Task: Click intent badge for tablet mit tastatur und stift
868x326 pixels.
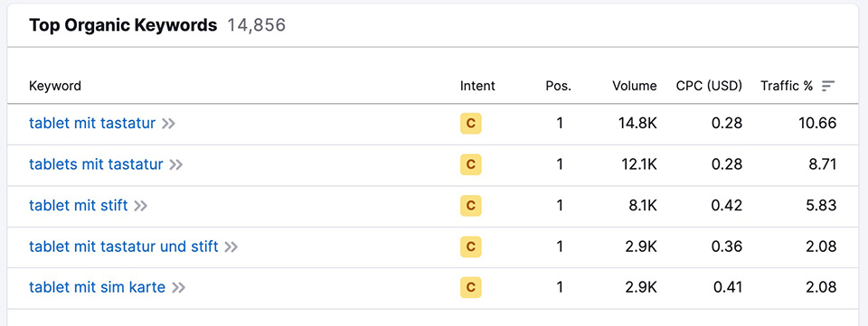Action: pyautogui.click(x=470, y=247)
